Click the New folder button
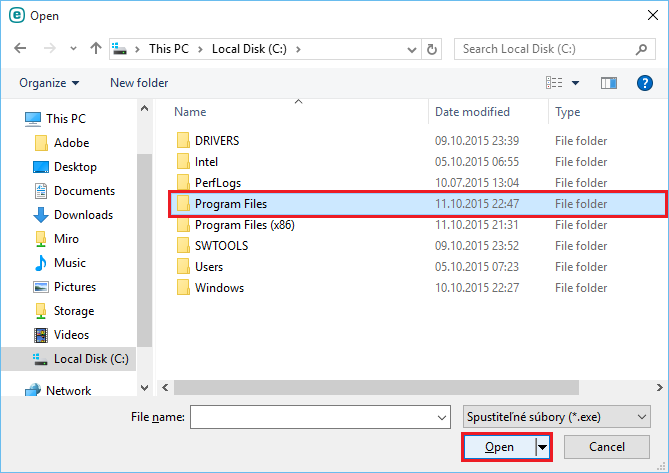The height and width of the screenshot is (473, 669). pyautogui.click(x=139, y=83)
